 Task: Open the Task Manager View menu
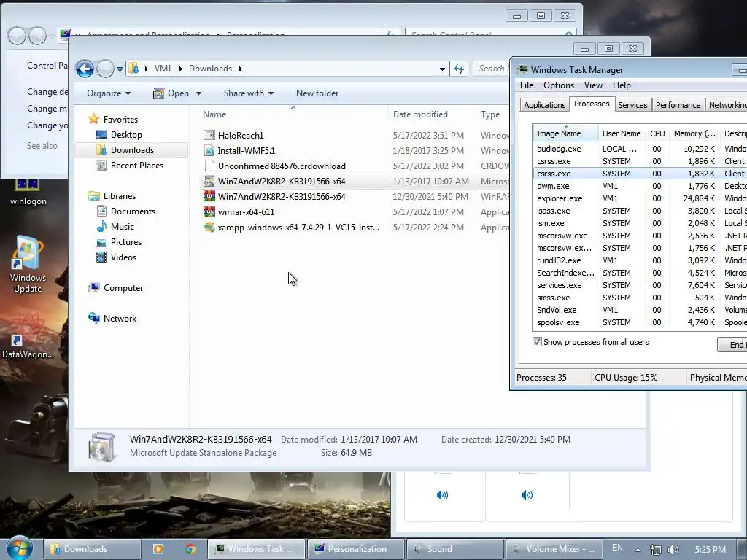click(x=593, y=85)
